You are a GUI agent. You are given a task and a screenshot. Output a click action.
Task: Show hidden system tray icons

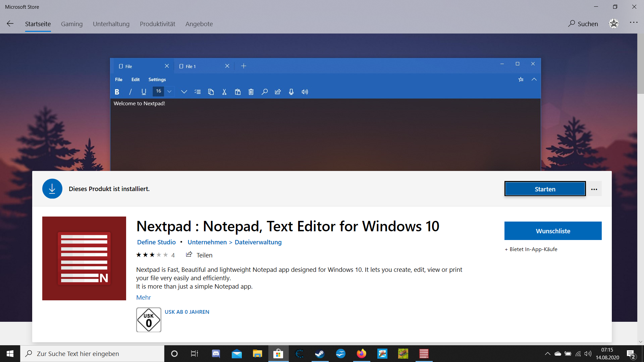pos(547,354)
